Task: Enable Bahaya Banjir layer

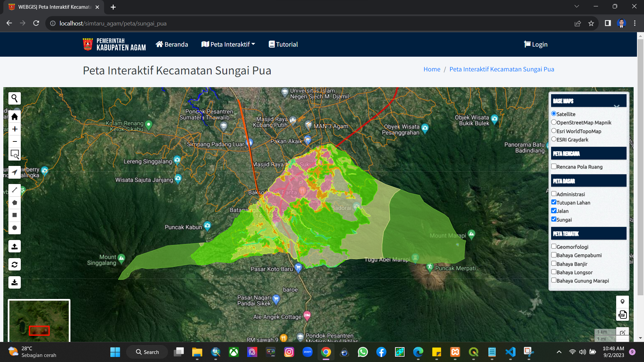Action: 554,263
